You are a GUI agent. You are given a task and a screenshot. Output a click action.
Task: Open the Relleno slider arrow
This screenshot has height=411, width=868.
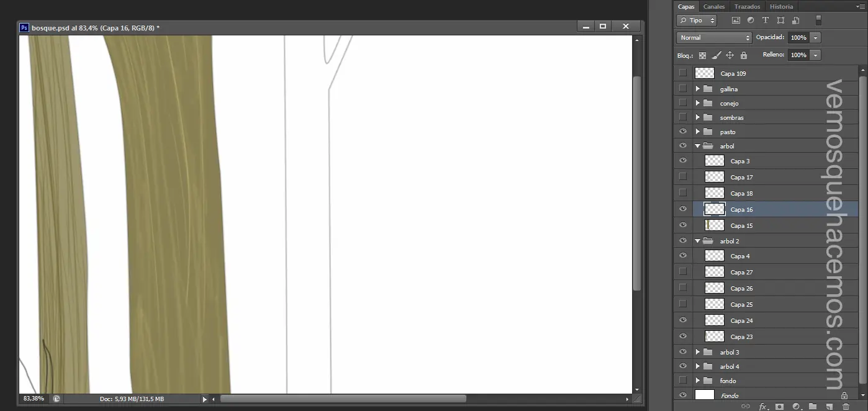pyautogui.click(x=816, y=55)
